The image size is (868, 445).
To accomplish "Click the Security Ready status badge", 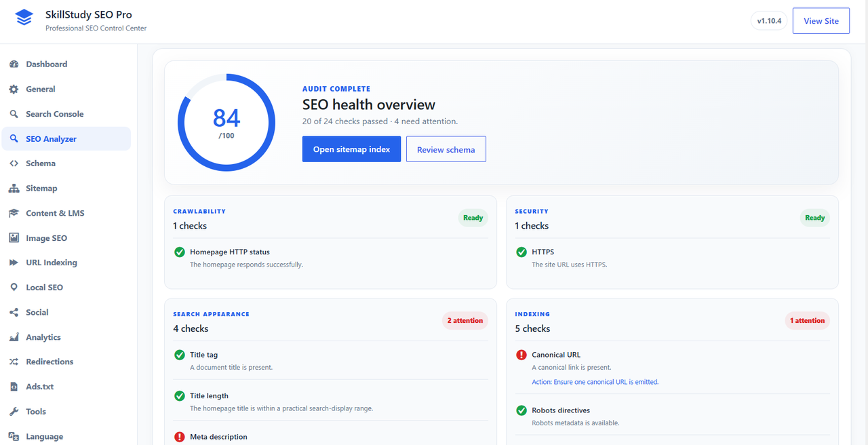I will 814,218.
